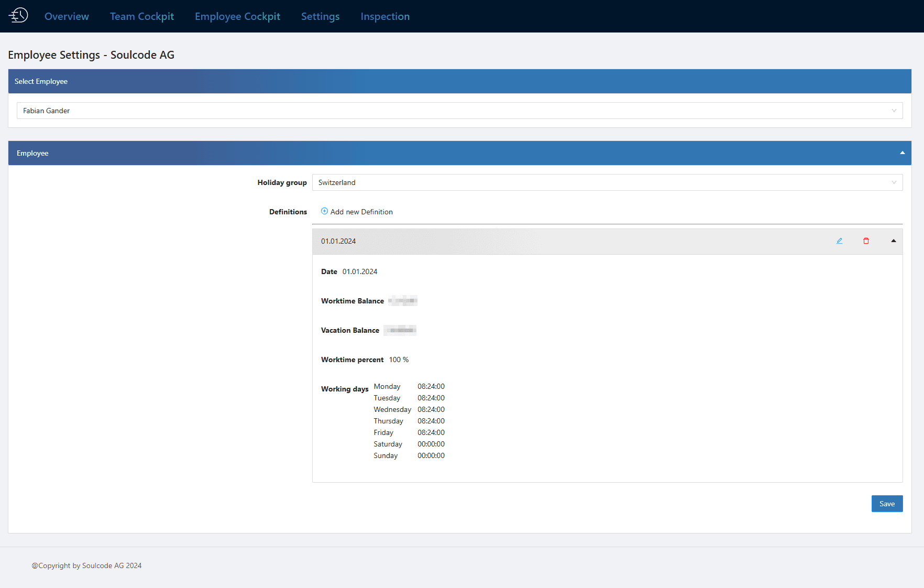Click the Working days label
Image resolution: width=924 pixels, height=588 pixels.
pos(345,389)
